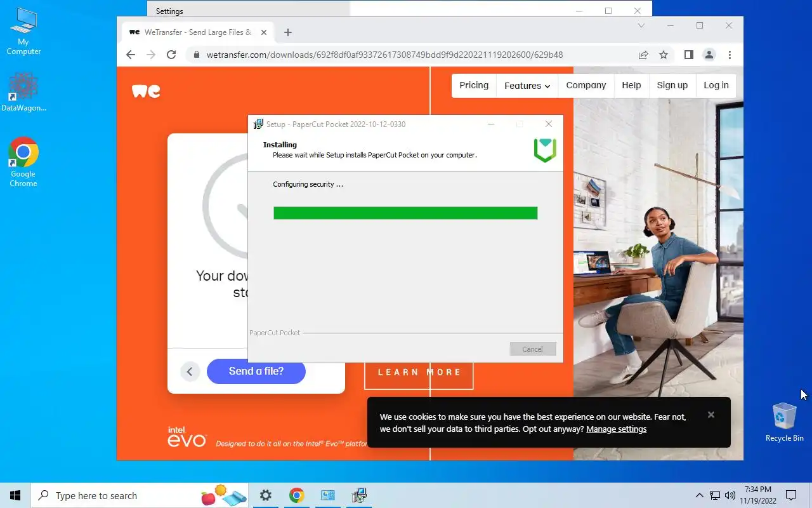Click the share page icon
Screen dimensions: 812x508
(x=643, y=55)
